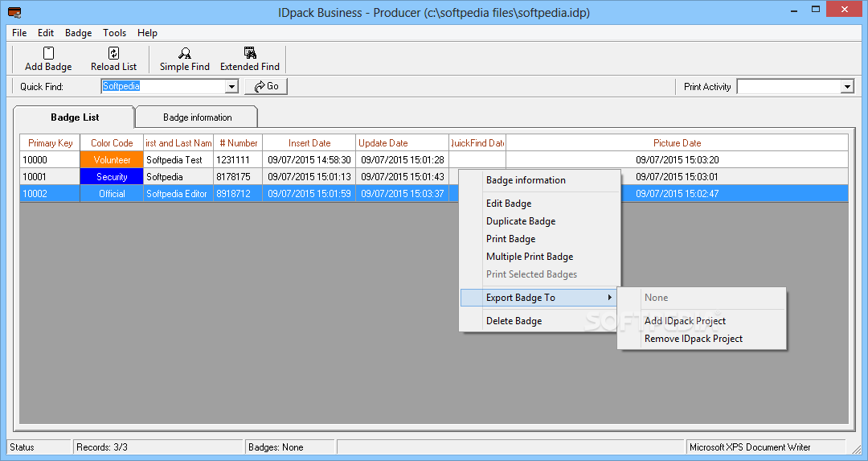Click primary key 10002 cell

click(50, 194)
